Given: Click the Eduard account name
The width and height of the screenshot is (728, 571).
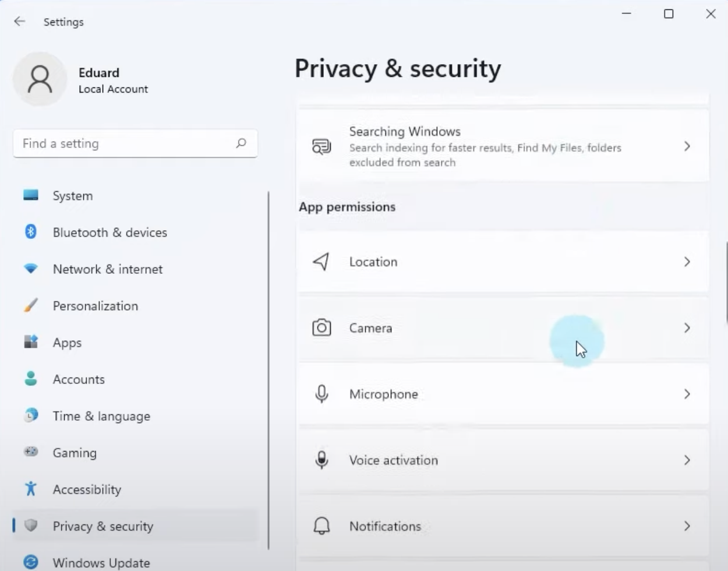Looking at the screenshot, I should (x=99, y=72).
